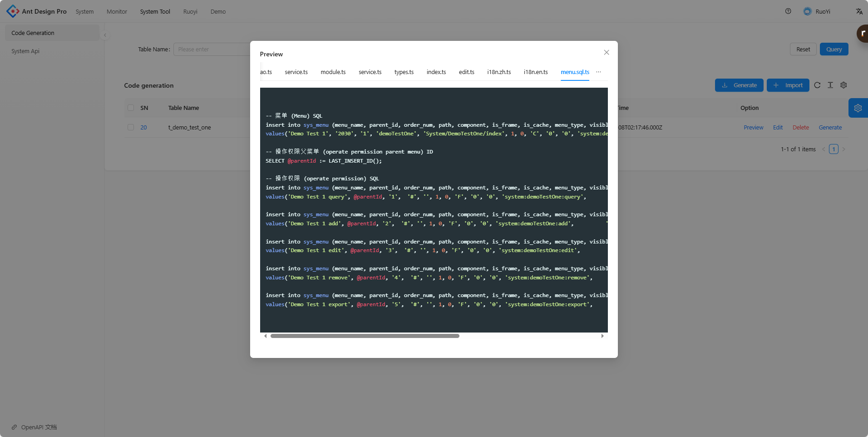Click the Query button
Viewport: 868px width, 437px height.
pos(834,49)
